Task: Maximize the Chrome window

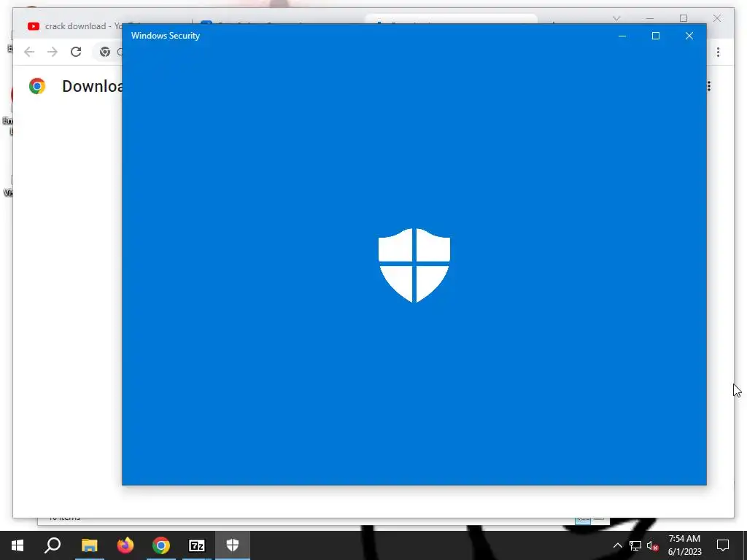Action: [x=684, y=18]
